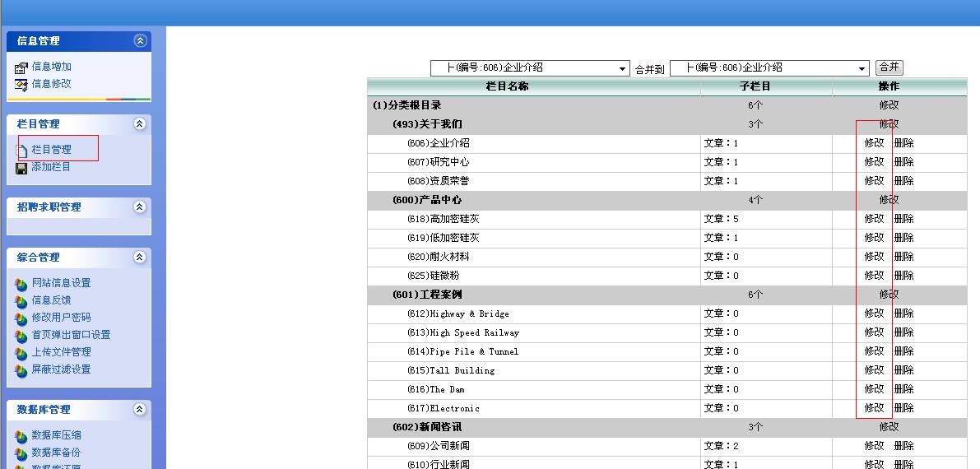Click the icon beside 屏蔽过滤设置
Screen dimensions: 980x469
coord(21,370)
